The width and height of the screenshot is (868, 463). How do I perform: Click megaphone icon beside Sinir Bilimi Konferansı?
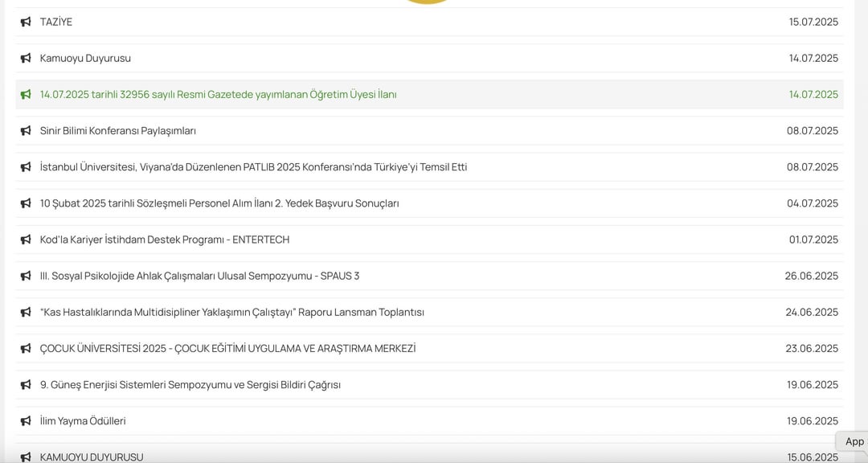pyautogui.click(x=26, y=131)
